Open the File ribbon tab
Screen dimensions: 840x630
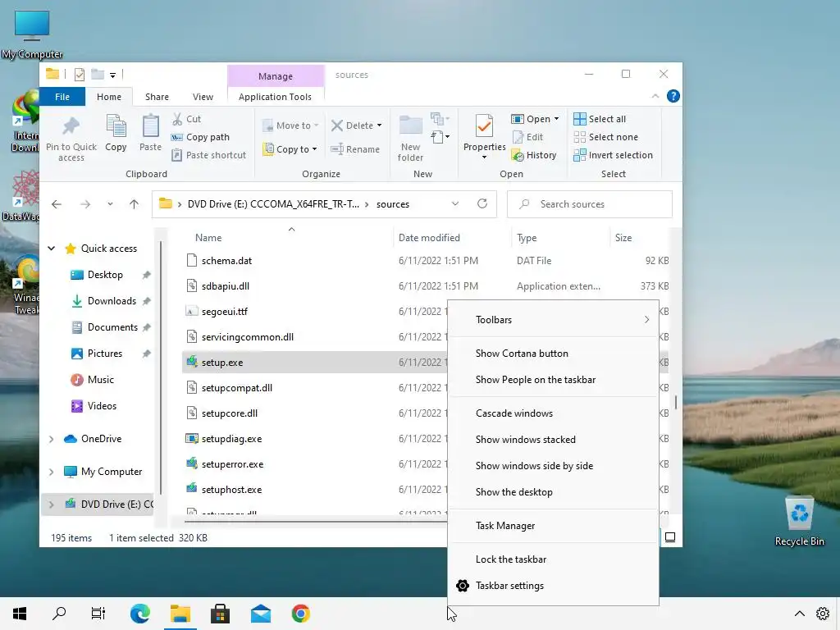[x=62, y=97]
